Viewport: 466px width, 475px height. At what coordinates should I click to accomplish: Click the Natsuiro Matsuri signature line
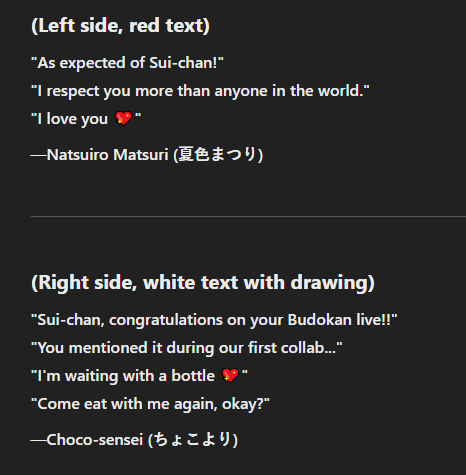[147, 154]
